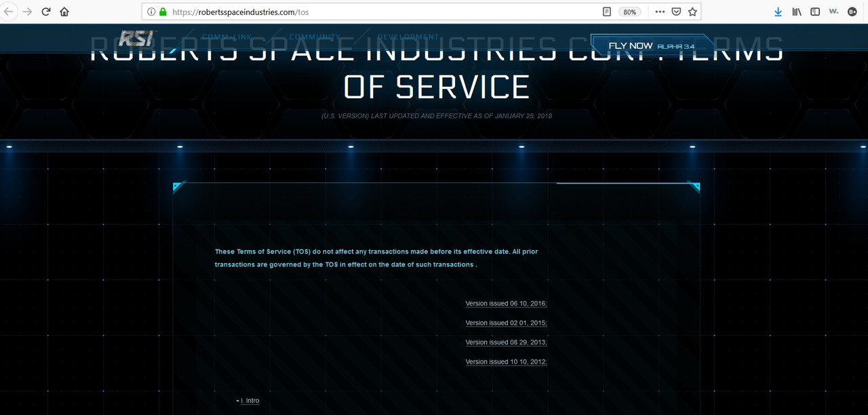The image size is (868, 415).
Task: Jump to the I. Intro section link
Action: [250, 401]
